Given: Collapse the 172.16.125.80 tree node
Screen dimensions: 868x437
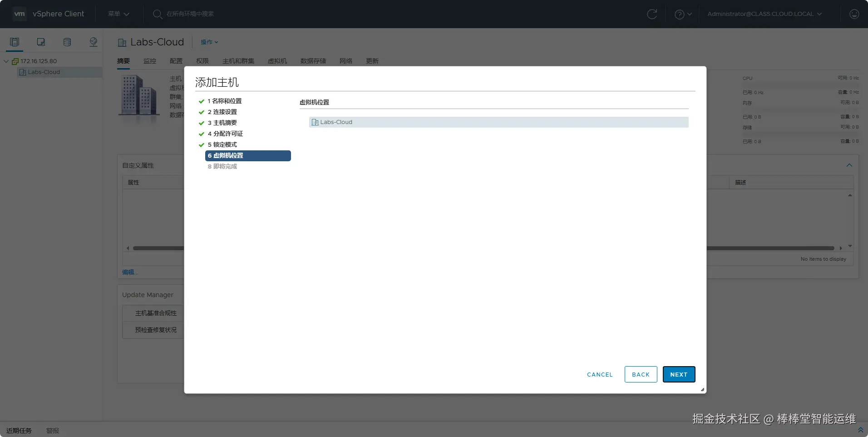Looking at the screenshot, I should [6, 61].
